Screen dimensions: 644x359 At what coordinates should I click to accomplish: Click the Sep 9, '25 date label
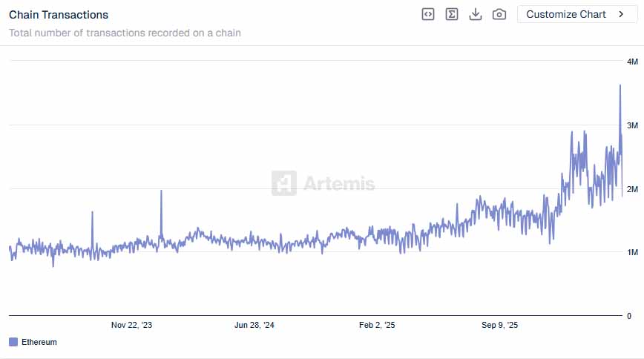point(499,325)
